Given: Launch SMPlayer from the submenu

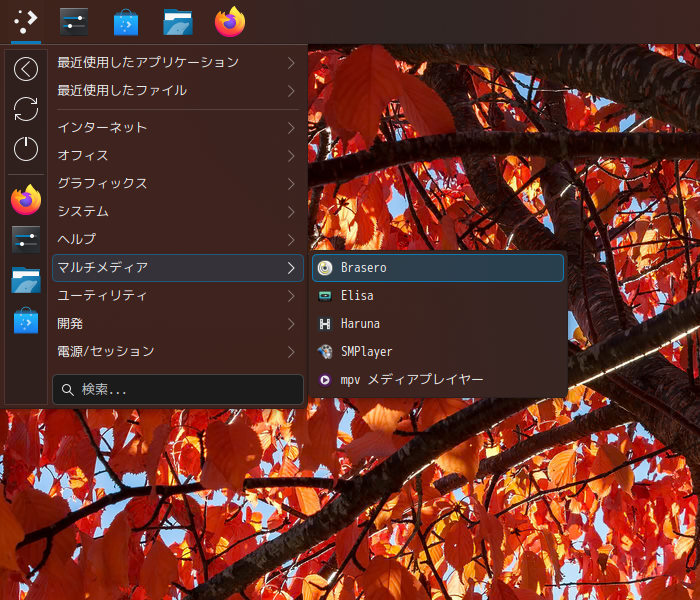Looking at the screenshot, I should coord(438,352).
